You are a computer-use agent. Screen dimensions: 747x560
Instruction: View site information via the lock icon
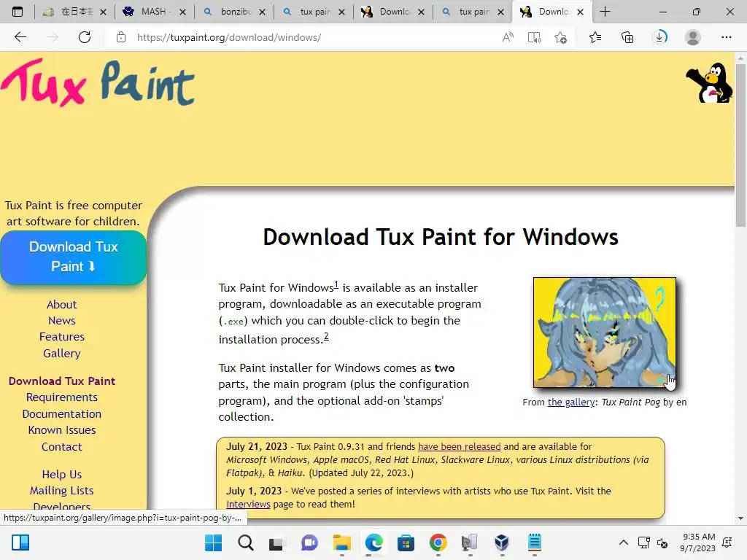click(x=121, y=37)
